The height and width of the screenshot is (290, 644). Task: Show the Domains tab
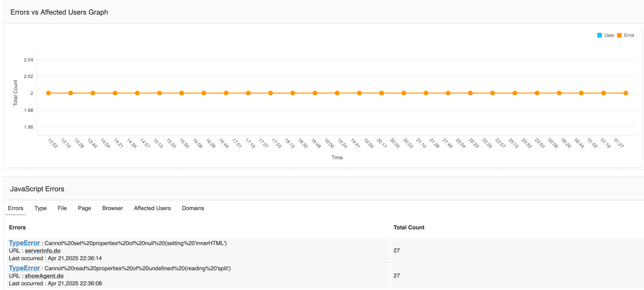193,208
